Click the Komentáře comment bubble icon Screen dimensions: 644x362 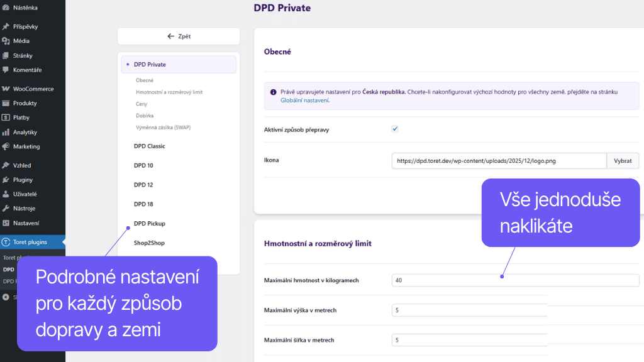point(6,70)
